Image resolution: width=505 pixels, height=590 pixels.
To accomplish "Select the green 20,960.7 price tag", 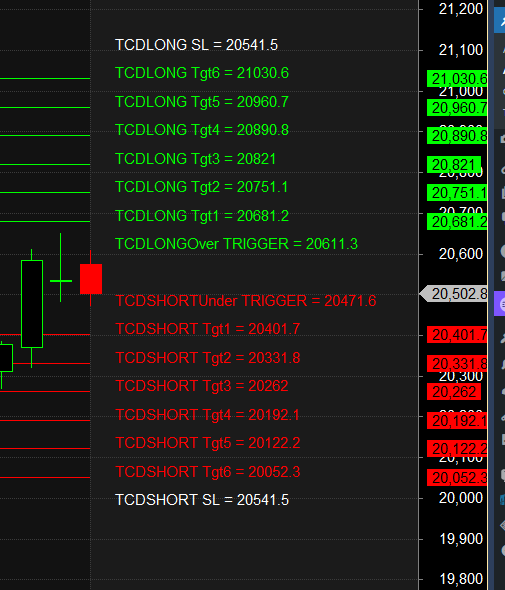I will (x=457, y=108).
